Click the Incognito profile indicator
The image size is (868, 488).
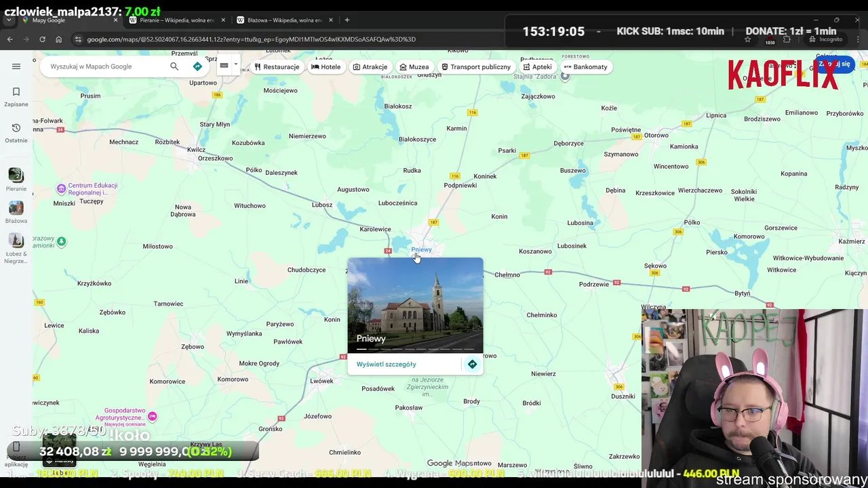(x=825, y=39)
